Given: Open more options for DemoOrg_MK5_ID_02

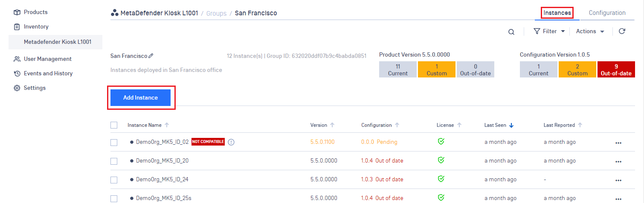Looking at the screenshot, I should pyautogui.click(x=618, y=143).
